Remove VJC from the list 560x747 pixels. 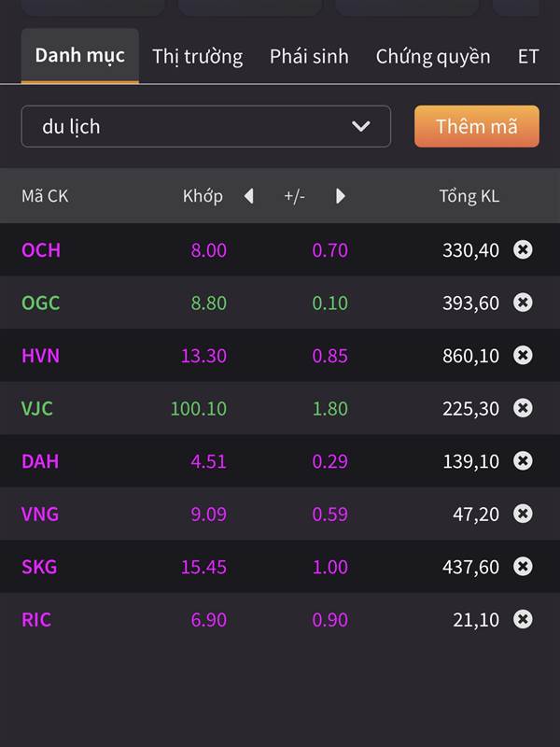(x=523, y=408)
